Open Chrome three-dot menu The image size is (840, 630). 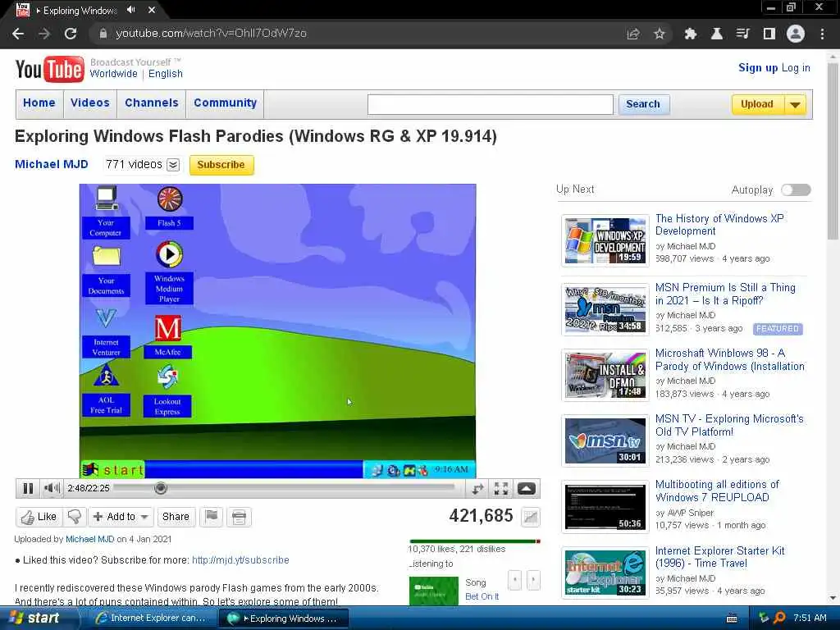tap(822, 34)
